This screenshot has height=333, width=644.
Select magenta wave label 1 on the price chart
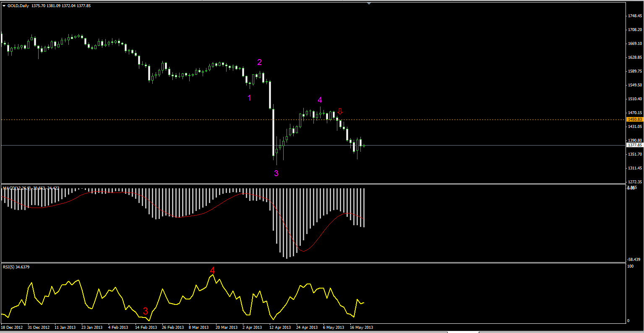click(x=250, y=98)
